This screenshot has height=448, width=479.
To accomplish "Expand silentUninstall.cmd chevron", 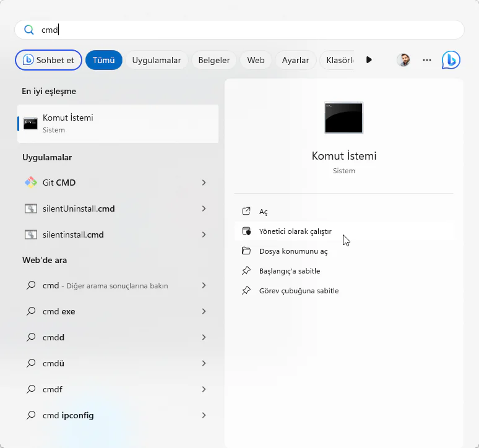I will point(204,209).
